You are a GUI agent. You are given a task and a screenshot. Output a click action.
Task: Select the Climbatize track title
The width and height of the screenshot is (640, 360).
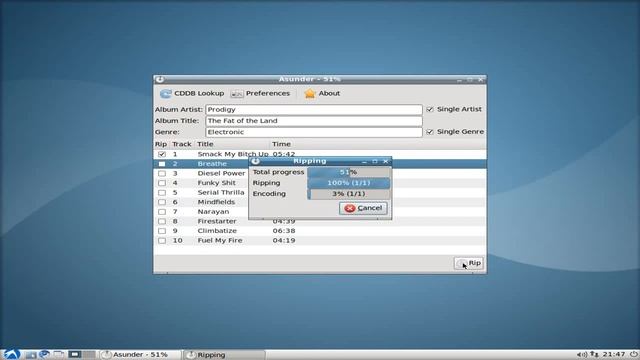[217, 231]
